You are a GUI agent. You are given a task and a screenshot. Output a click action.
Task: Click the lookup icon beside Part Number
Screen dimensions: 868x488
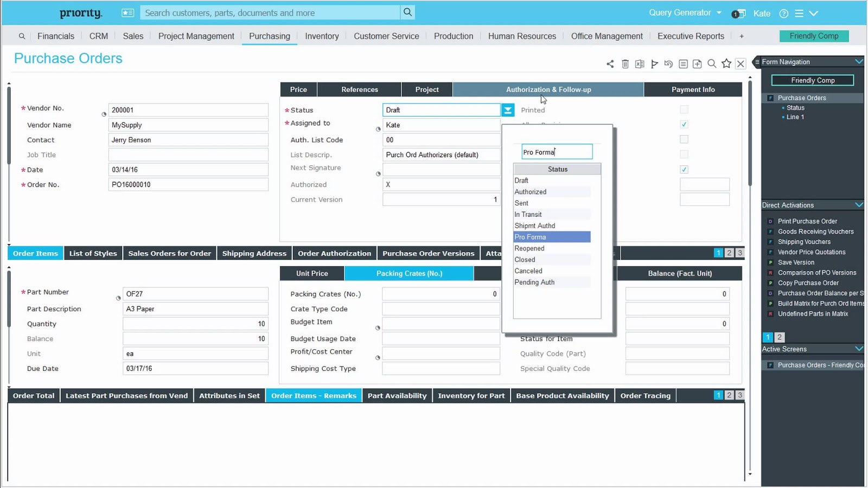click(x=118, y=298)
